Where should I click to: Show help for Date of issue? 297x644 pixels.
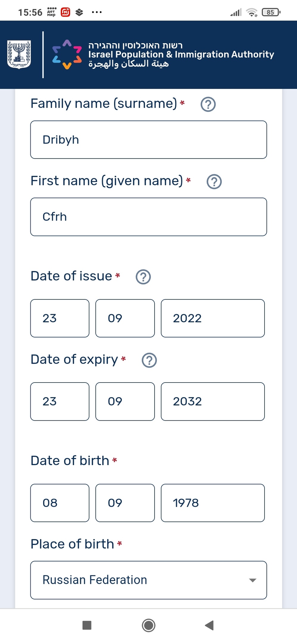pos(143,277)
